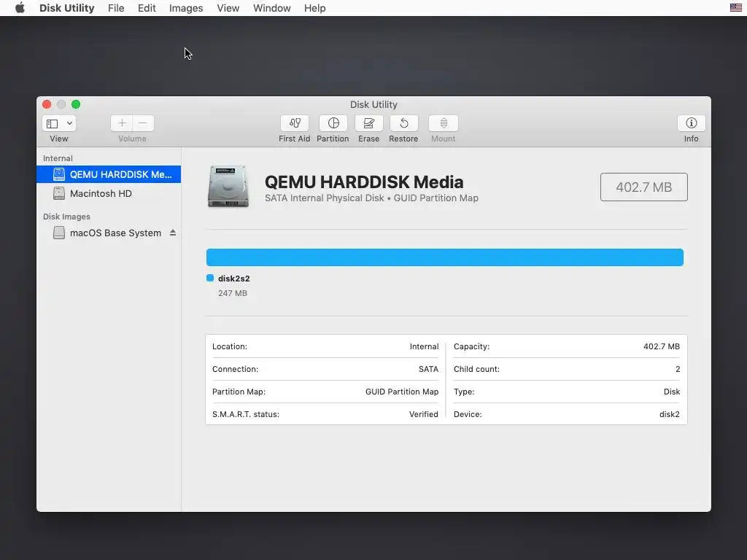Click the blue disk2s2 partition bar
The width and height of the screenshot is (747, 560).
tap(444, 257)
